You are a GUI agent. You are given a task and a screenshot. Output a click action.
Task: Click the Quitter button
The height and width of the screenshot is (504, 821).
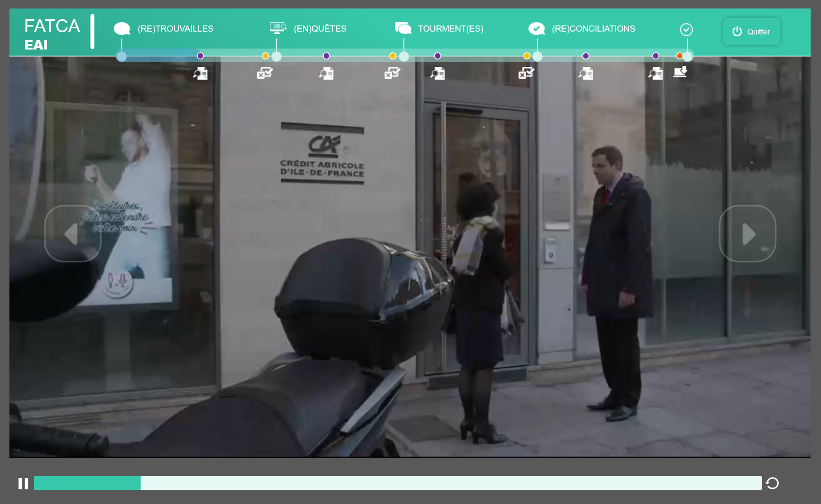(x=752, y=32)
